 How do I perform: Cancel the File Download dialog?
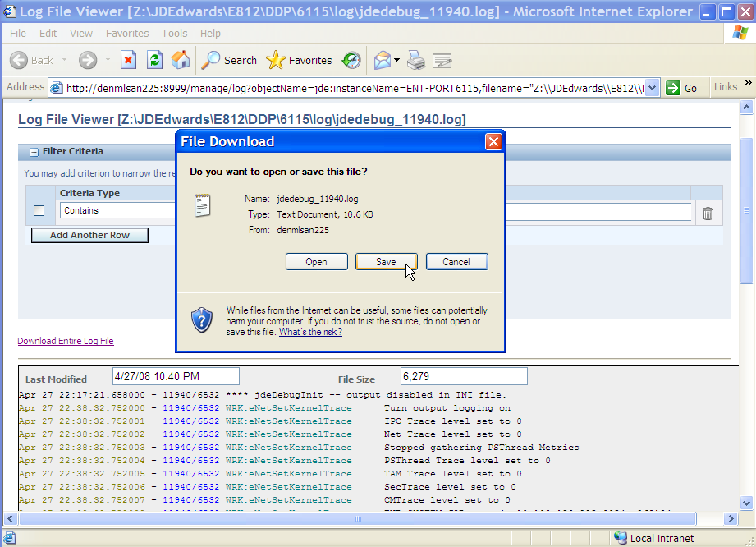click(x=456, y=261)
